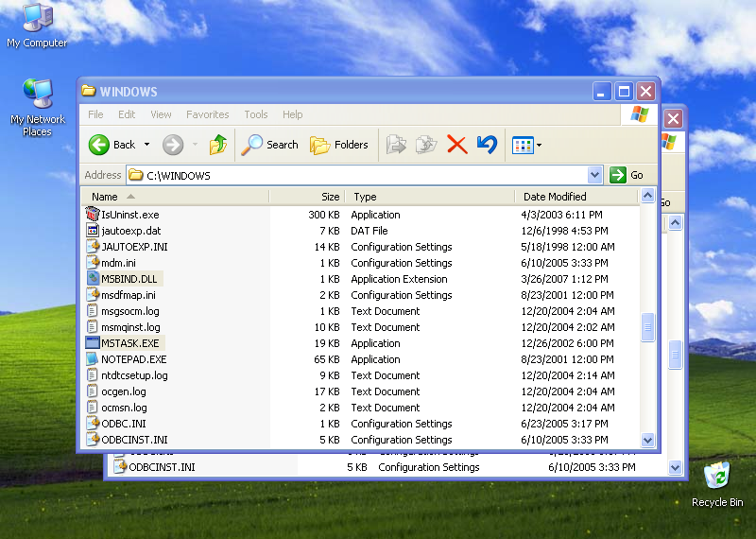
Task: Click the back window's scrollbar thumb
Action: point(675,355)
